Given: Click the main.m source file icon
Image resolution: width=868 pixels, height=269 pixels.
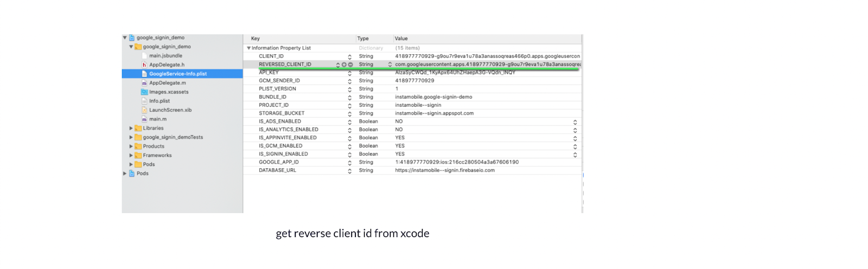Looking at the screenshot, I should coord(144,119).
